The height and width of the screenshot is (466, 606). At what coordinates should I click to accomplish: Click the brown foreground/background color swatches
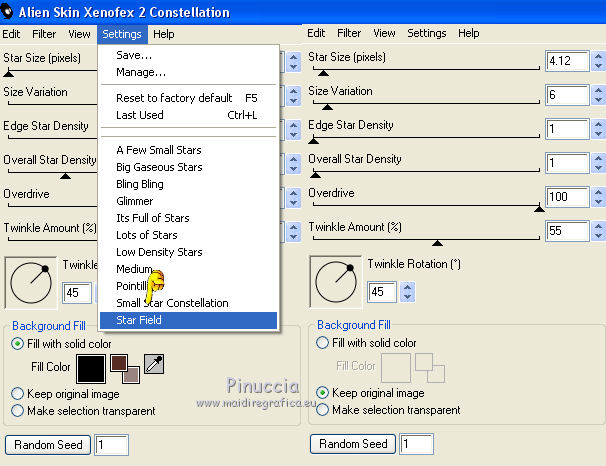coord(125,369)
